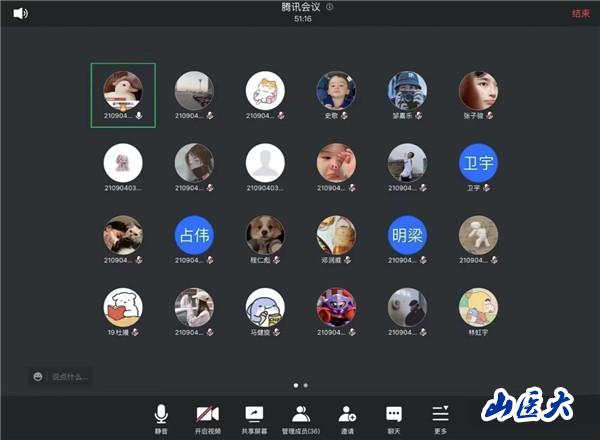The height and width of the screenshot is (440, 600).
Task: Click the speaker icon at top left
Action: [x=20, y=13]
